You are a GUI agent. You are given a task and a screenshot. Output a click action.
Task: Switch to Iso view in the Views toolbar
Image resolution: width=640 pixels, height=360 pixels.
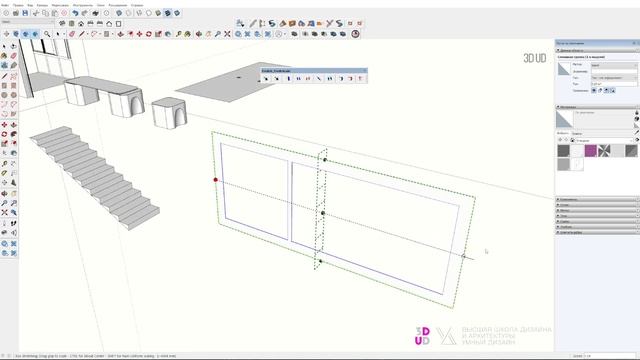tap(62, 24)
